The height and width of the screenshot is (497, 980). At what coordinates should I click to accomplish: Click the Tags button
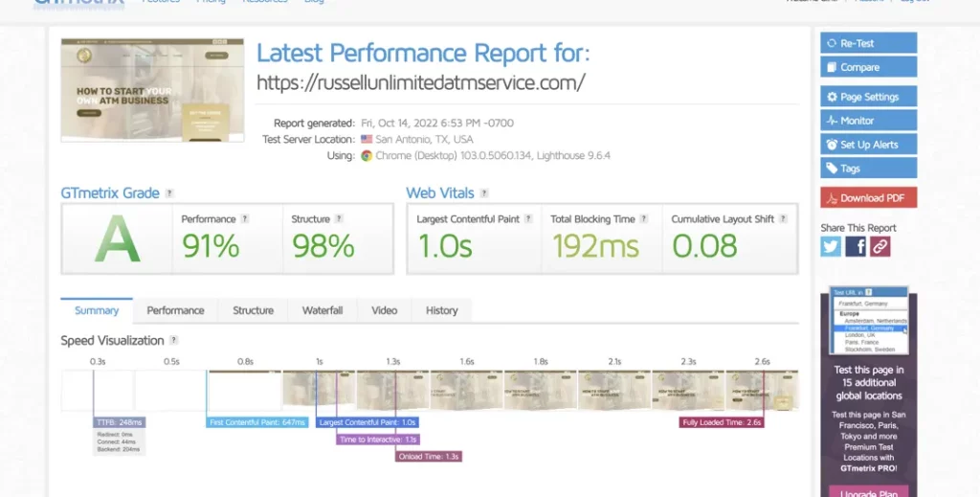869,169
